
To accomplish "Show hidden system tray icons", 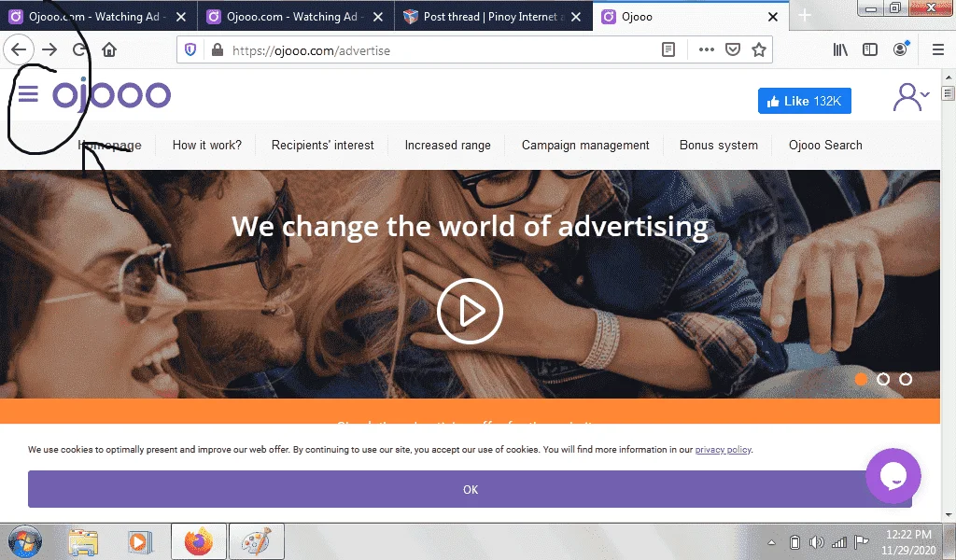I will pos(771,542).
